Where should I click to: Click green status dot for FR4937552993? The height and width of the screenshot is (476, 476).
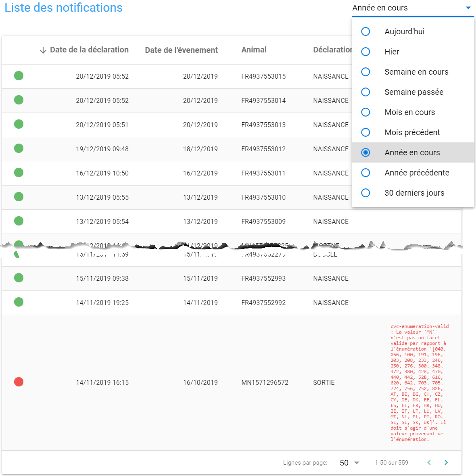[19, 278]
